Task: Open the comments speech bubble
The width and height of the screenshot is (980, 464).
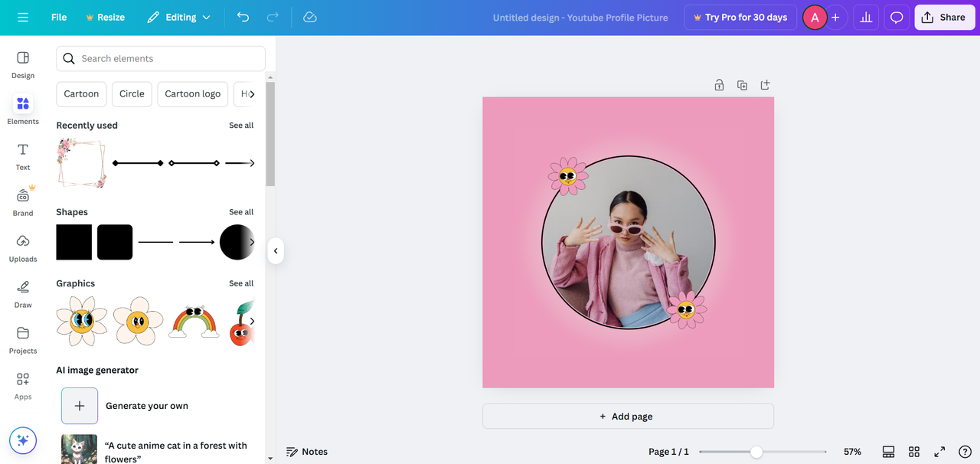Action: point(897,17)
